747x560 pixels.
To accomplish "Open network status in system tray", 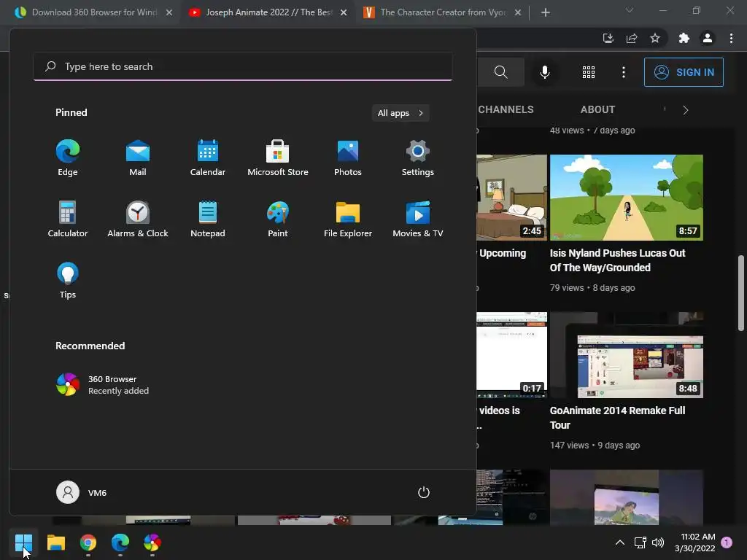I will pos(640,542).
